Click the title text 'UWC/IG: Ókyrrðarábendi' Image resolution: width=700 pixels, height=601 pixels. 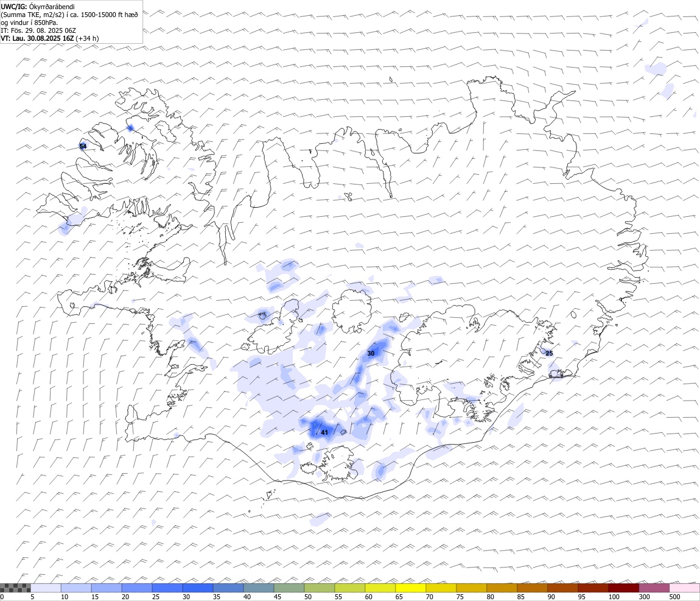tap(38, 7)
